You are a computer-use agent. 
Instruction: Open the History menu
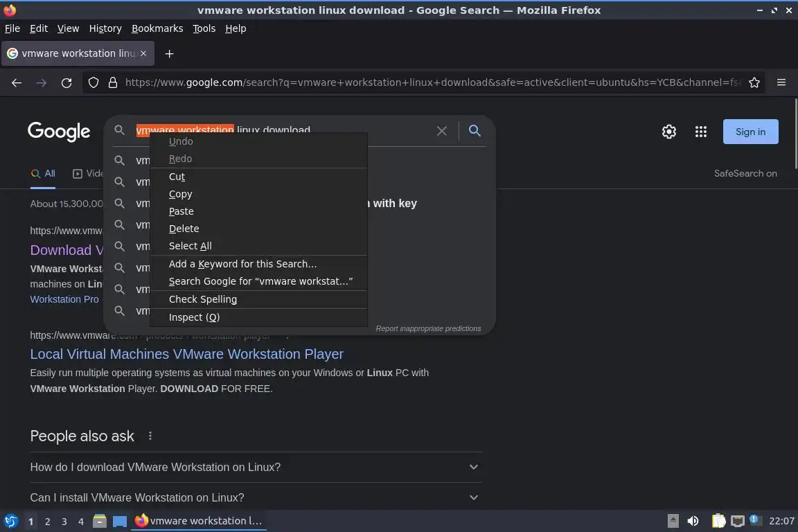point(105,28)
